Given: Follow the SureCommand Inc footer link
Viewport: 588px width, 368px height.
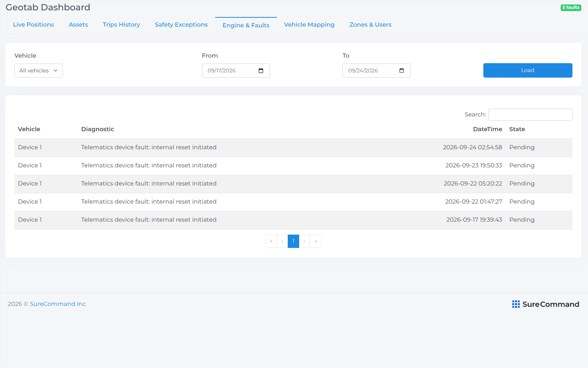Looking at the screenshot, I should point(58,304).
